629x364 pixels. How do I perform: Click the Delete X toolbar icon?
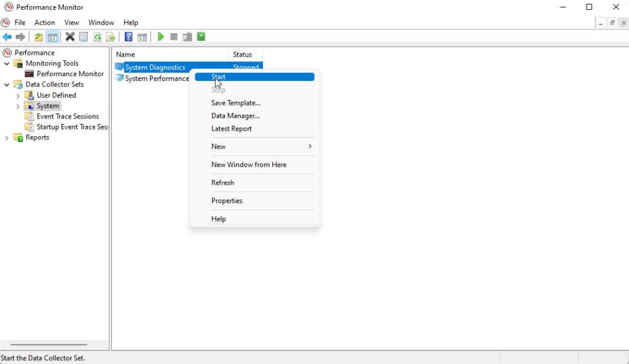70,37
